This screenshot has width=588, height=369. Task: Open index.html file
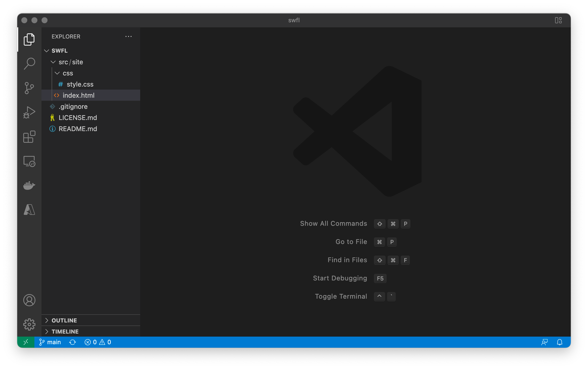tap(91, 95)
